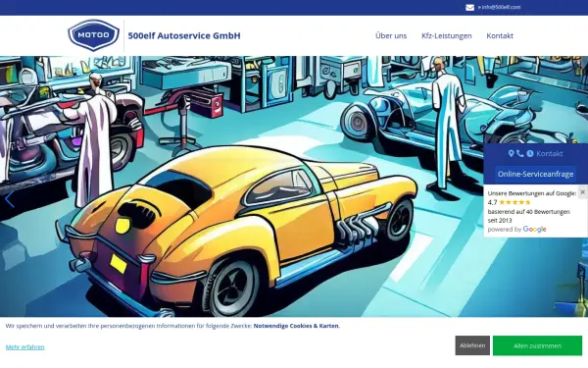588x368 pixels.
Task: Go to the Kontakt menu item
Action: pyautogui.click(x=500, y=35)
